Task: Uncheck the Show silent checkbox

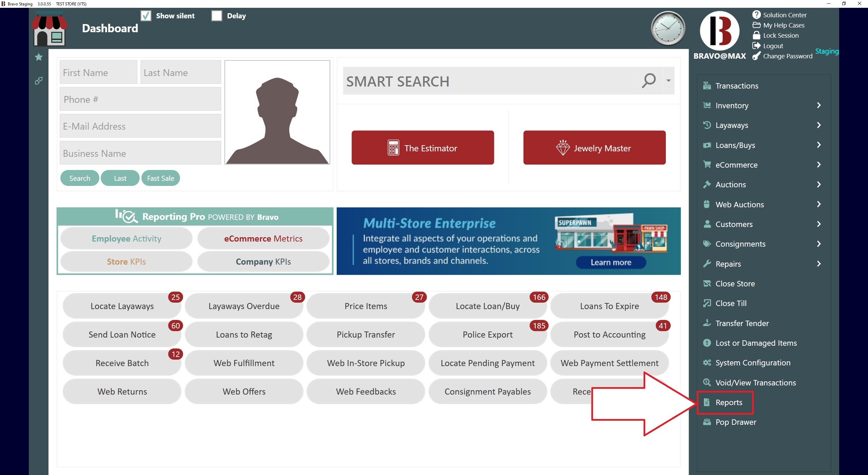Action: pos(146,16)
